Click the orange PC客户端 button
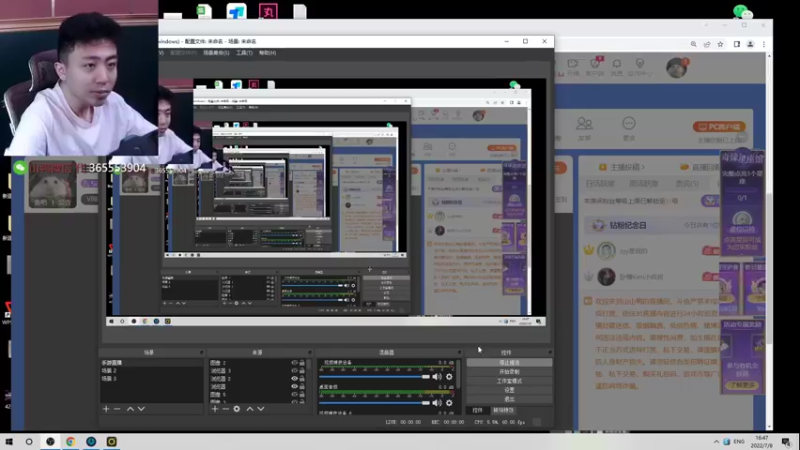 pyautogui.click(x=719, y=127)
